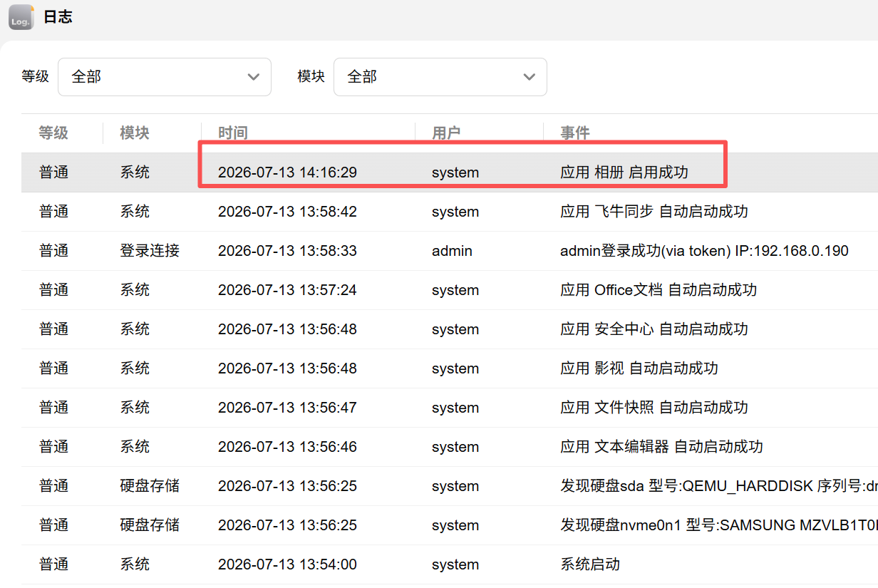Viewport: 878px width, 588px height.
Task: Click system user in 系统启动 row
Action: 455,564
